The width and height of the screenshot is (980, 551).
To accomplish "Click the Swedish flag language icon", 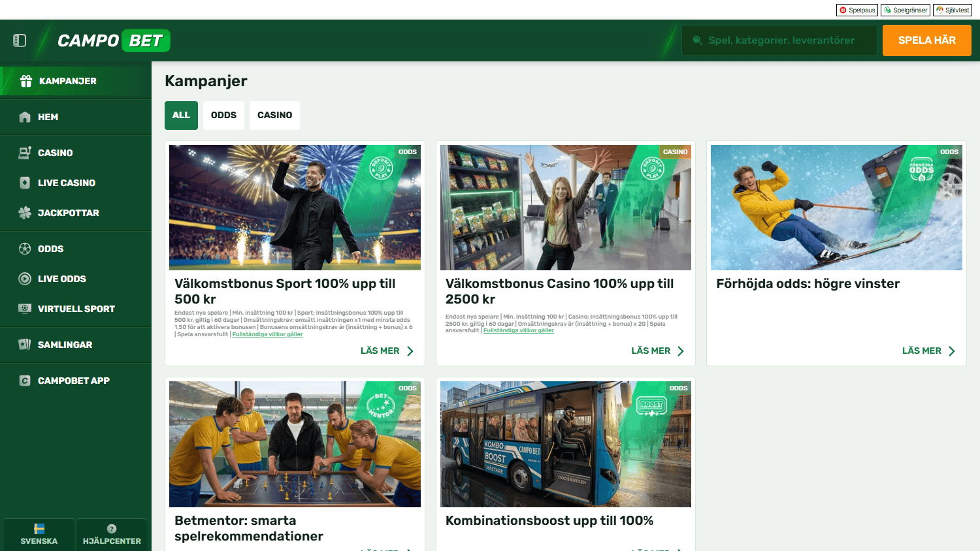I will click(39, 529).
